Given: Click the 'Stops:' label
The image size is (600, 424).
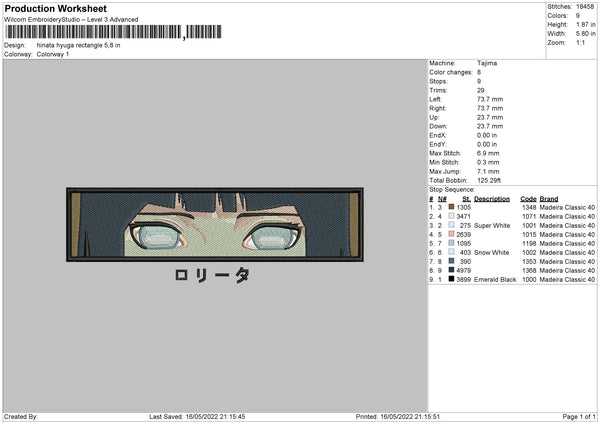Looking at the screenshot, I should 438,81.
